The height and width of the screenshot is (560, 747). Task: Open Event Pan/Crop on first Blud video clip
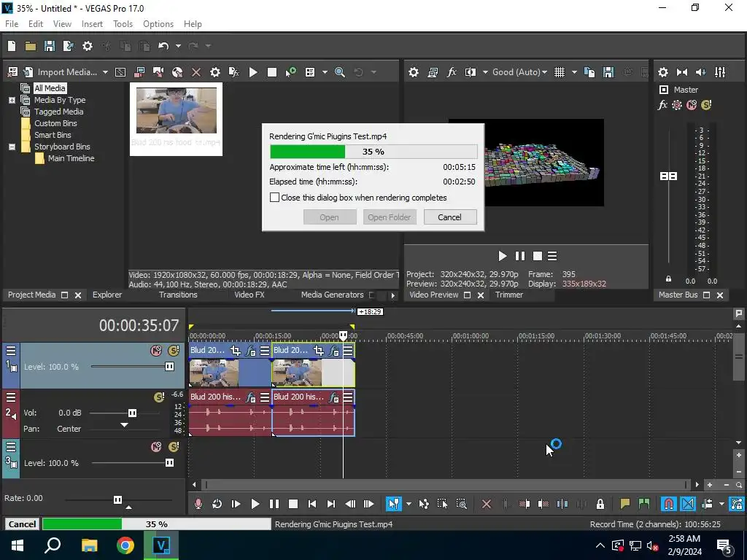click(236, 351)
